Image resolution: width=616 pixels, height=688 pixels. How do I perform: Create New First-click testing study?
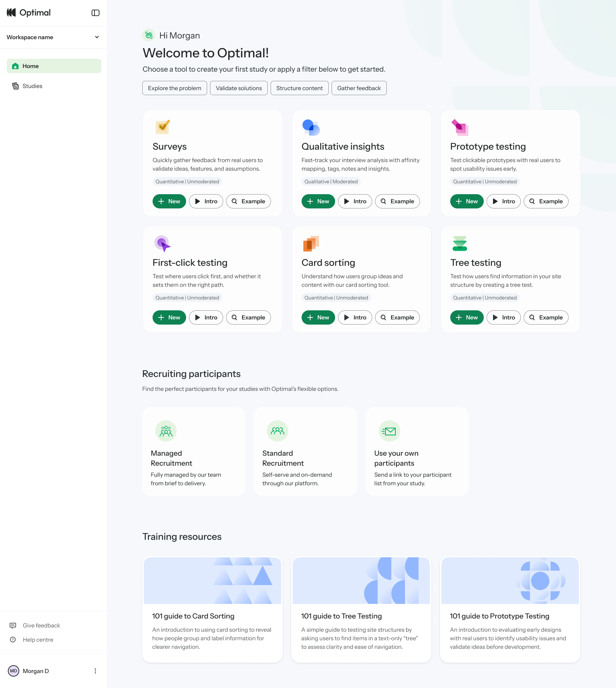point(169,317)
